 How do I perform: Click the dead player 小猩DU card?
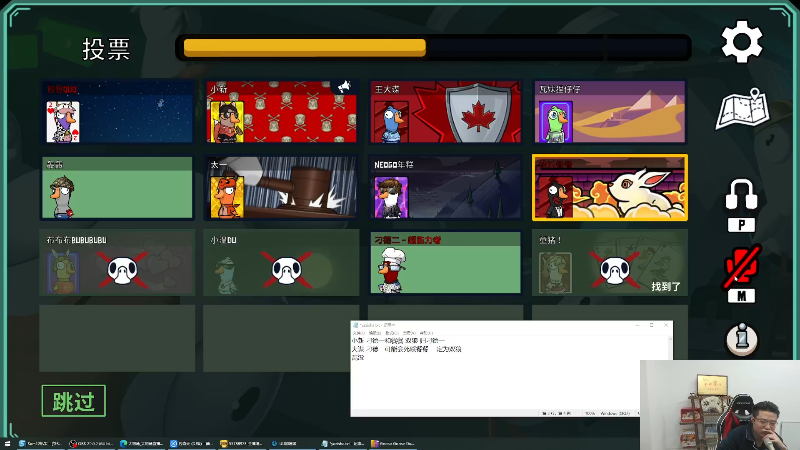282,263
